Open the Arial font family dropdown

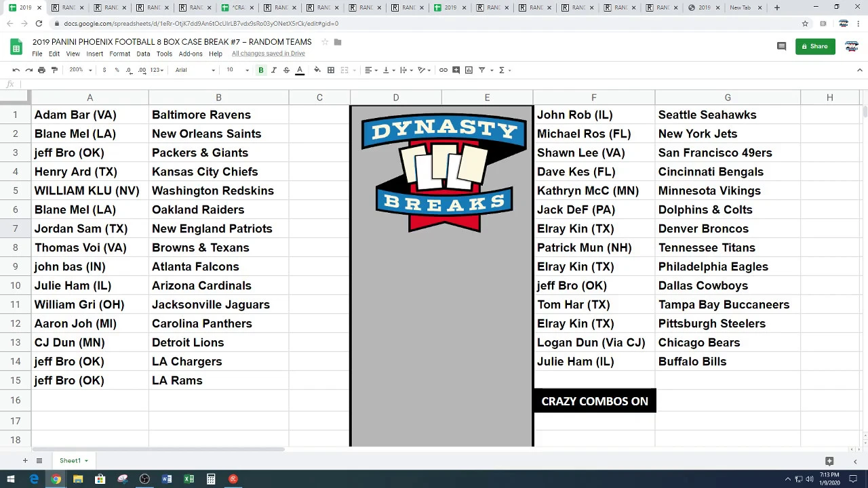[195, 70]
